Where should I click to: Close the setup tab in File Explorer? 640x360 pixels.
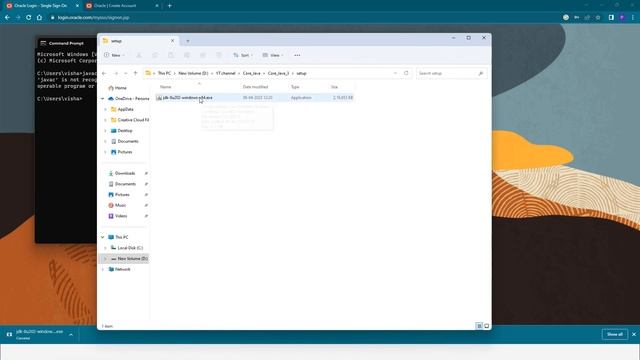click(172, 41)
